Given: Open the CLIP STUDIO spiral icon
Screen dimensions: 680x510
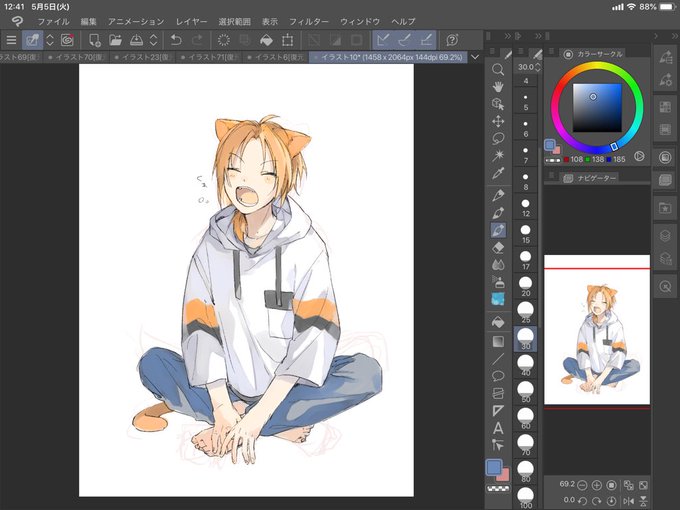Looking at the screenshot, I should (67, 40).
